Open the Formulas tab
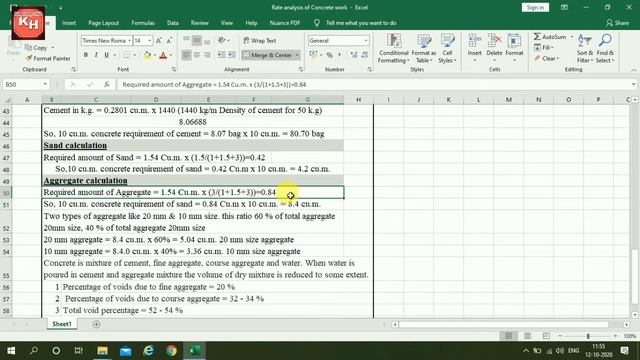Screen dimensions: 640x360 [143, 23]
